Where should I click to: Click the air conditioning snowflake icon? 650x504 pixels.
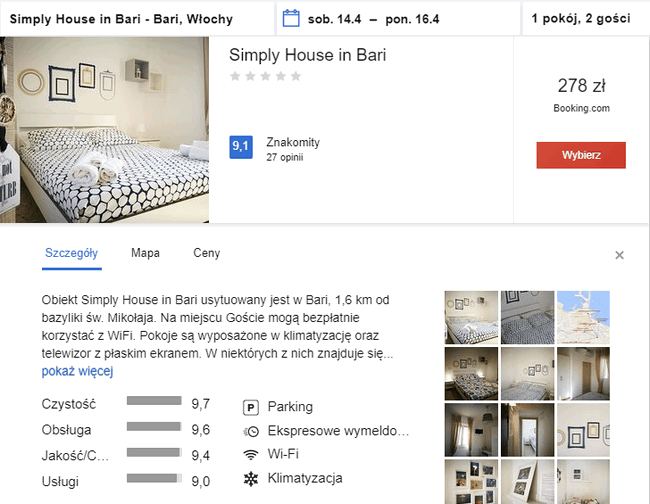pos(250,478)
